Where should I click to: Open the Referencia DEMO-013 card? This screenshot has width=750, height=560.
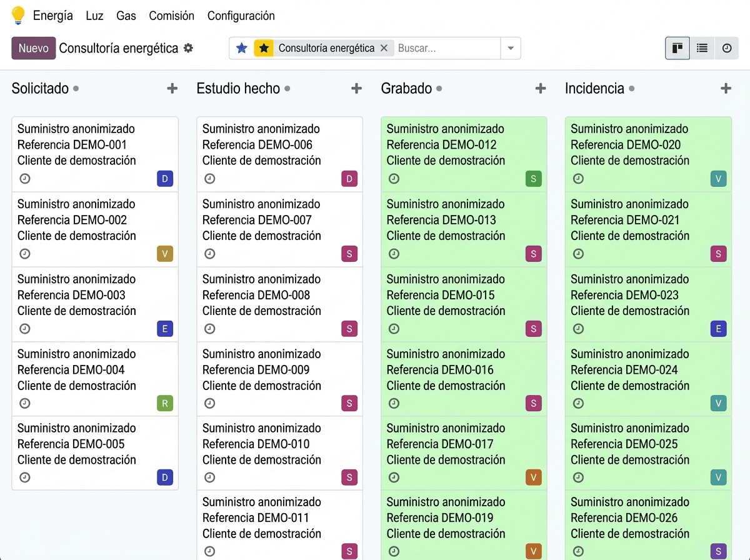point(464,229)
